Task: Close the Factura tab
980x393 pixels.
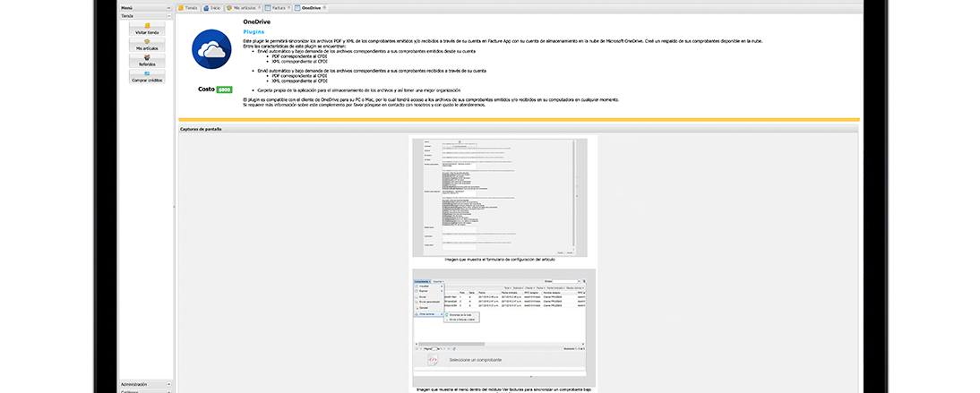Action: (x=290, y=7)
